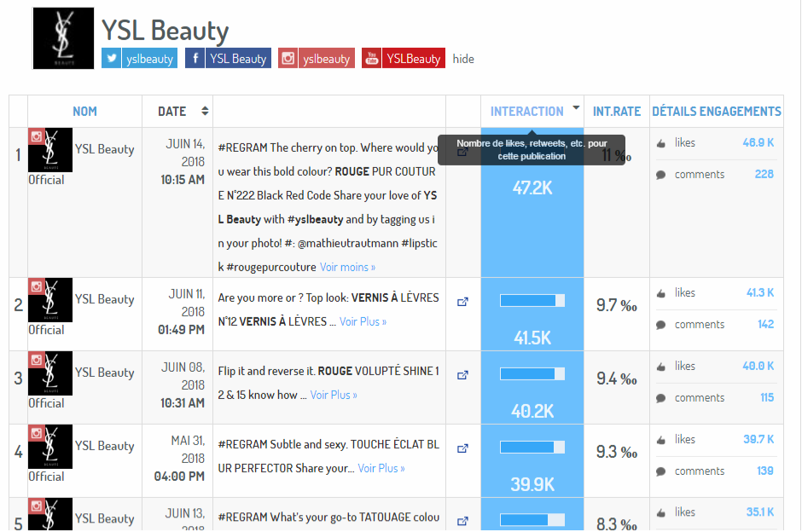
Task: Open the YSLBeauty YouTube icon
Action: [372, 58]
